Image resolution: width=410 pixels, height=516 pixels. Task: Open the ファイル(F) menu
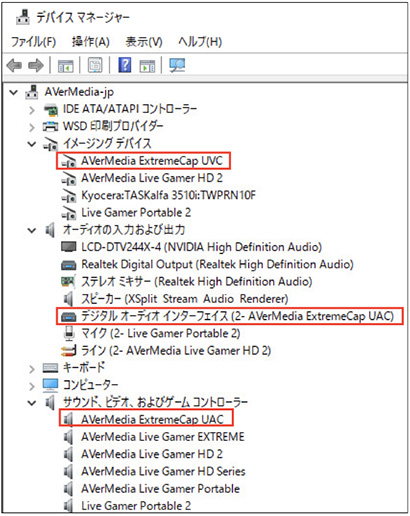click(33, 42)
